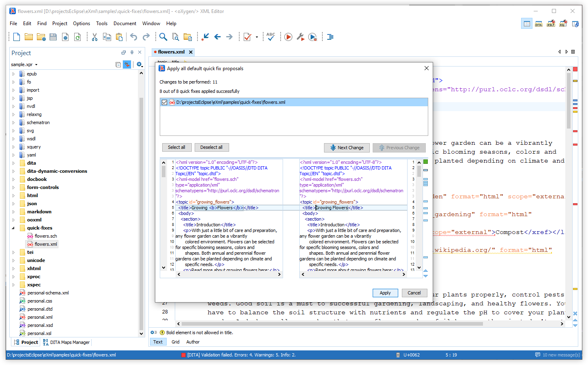Viewport: 588px width, 365px height.
Task: Click the ABC Check Spelling icon
Action: click(x=271, y=36)
